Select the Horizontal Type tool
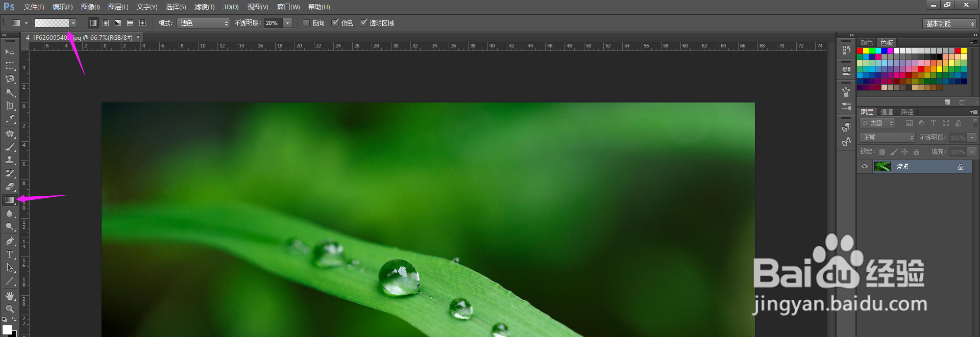Viewport: 980px width, 337px height. click(x=10, y=254)
